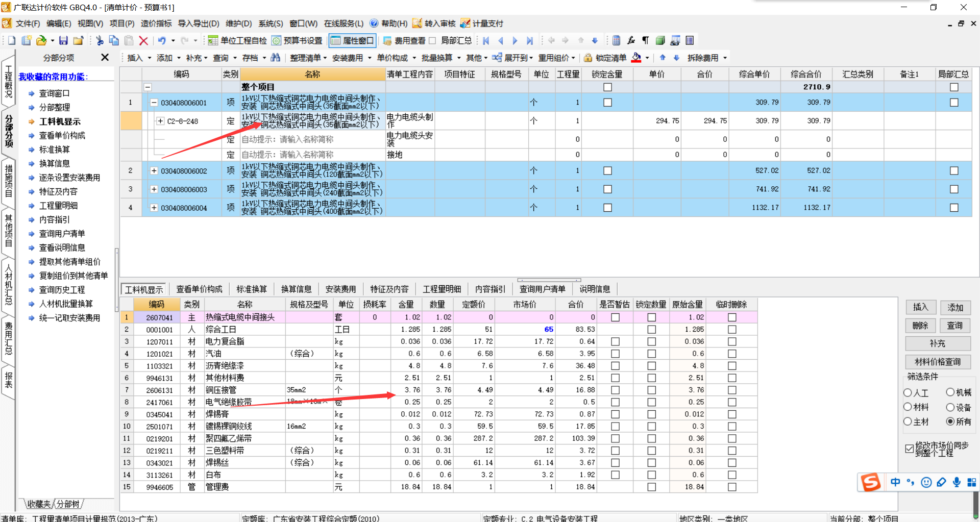
Task: Open the calculator icon
Action: (616, 41)
